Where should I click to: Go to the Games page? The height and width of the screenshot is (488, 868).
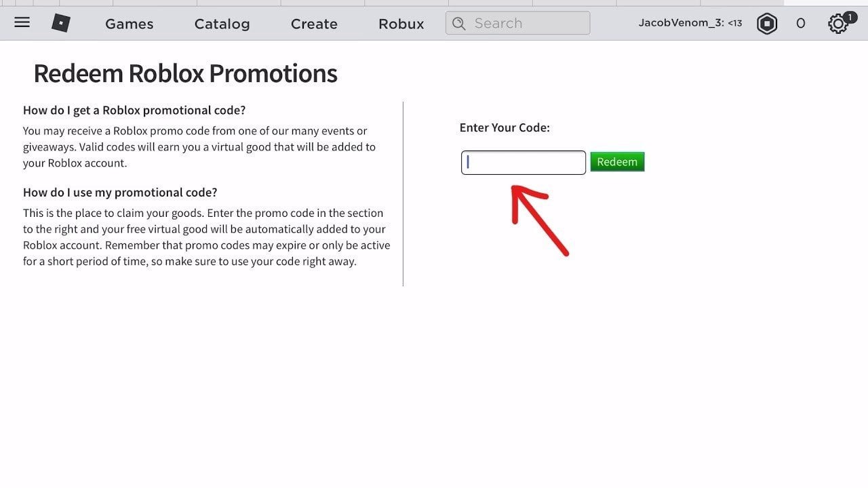pos(130,24)
